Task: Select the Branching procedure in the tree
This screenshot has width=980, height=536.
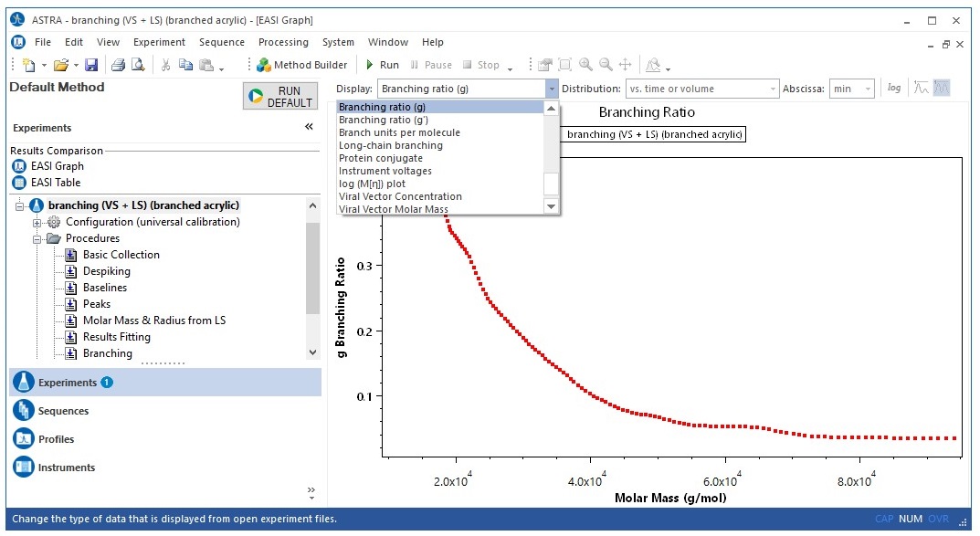Action: point(108,353)
